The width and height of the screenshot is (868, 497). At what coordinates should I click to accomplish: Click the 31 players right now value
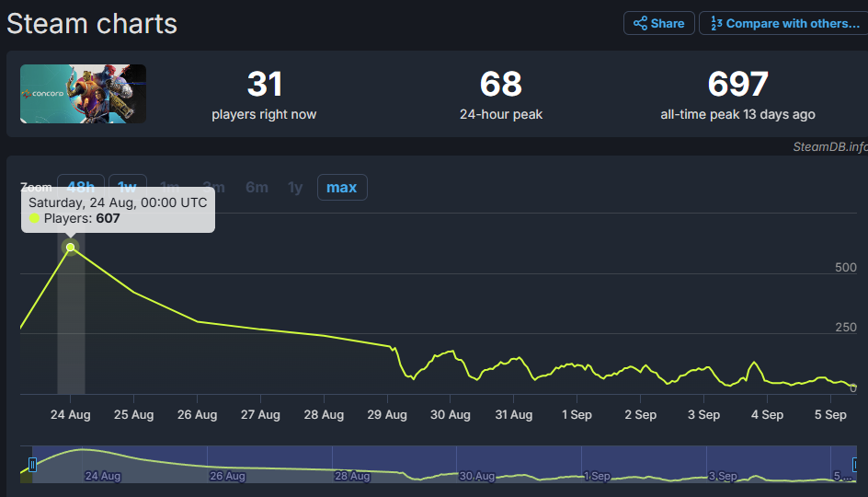(x=264, y=84)
